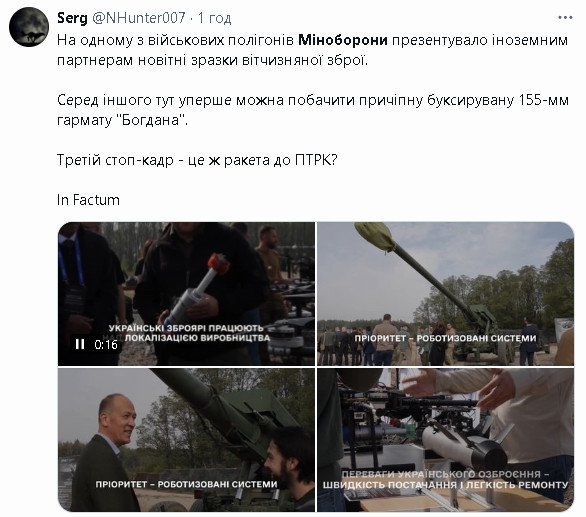Click the bearded man in bottom-left image
586x517 pixels.
[290, 469]
